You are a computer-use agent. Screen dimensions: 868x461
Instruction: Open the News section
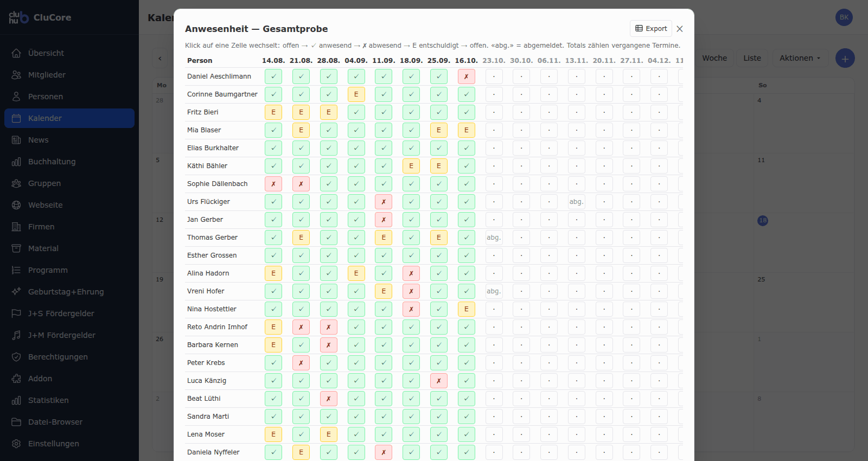(x=69, y=140)
